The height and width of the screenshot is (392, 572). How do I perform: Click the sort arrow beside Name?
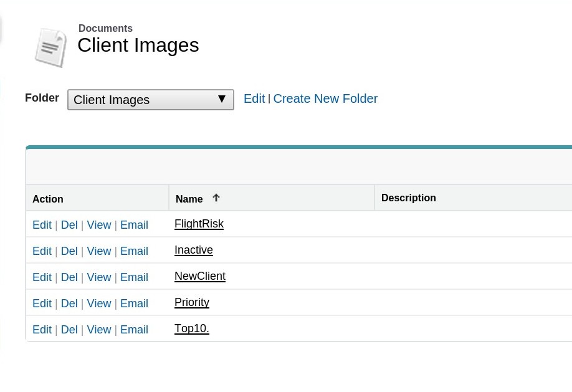tap(216, 198)
